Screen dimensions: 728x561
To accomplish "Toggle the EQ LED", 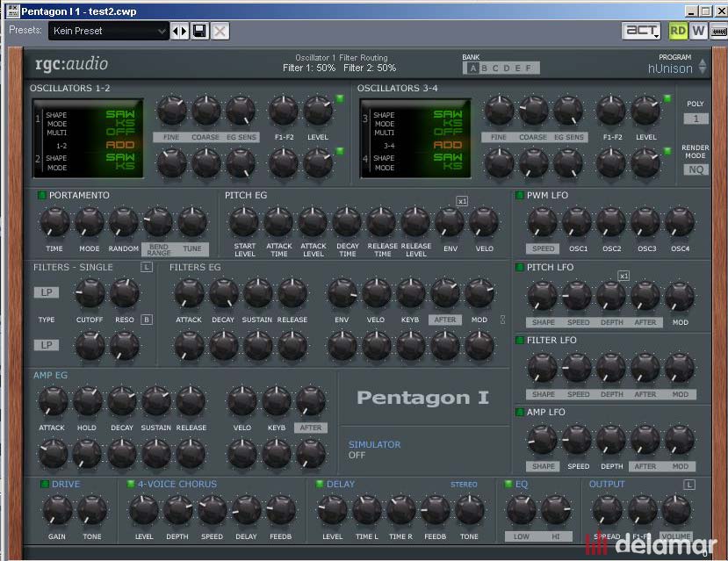I will [x=508, y=484].
